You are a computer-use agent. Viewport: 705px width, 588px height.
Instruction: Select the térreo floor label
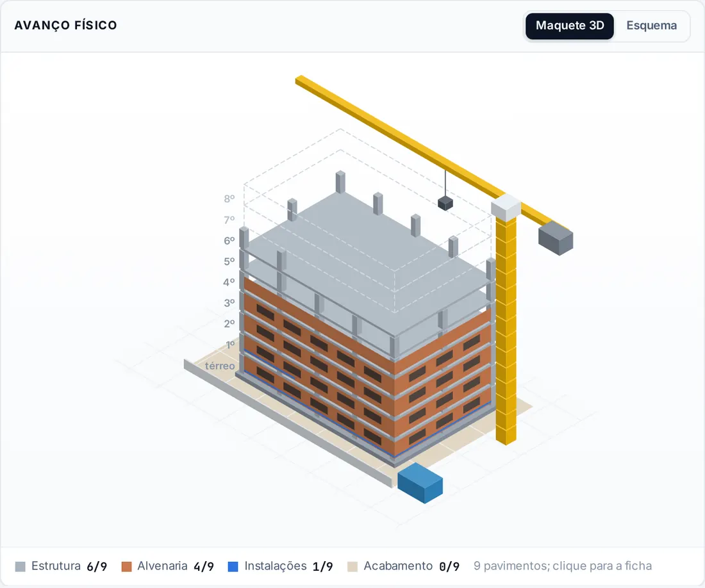[x=220, y=366]
